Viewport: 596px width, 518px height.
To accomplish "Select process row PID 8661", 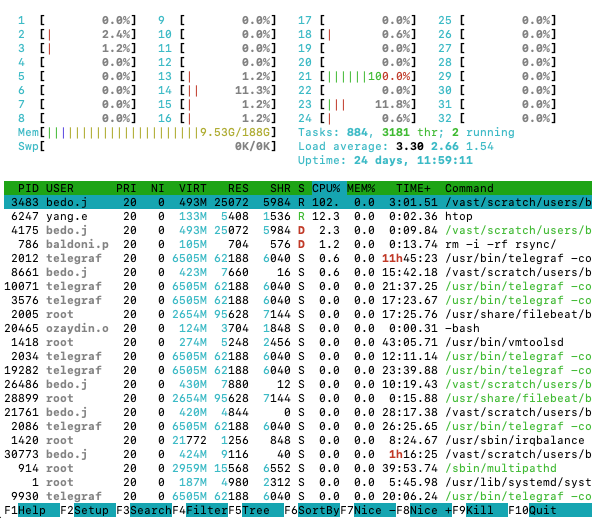I will 298,272.
